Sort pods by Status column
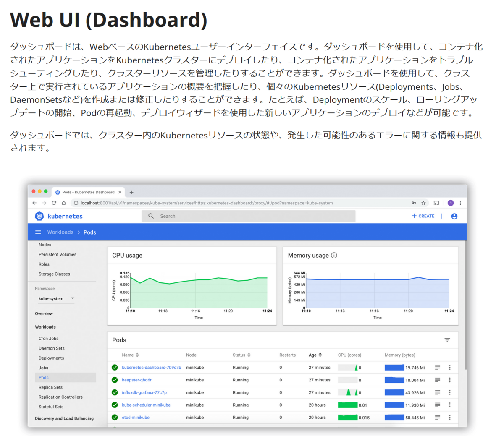The width and height of the screenshot is (504, 436). 241,355
